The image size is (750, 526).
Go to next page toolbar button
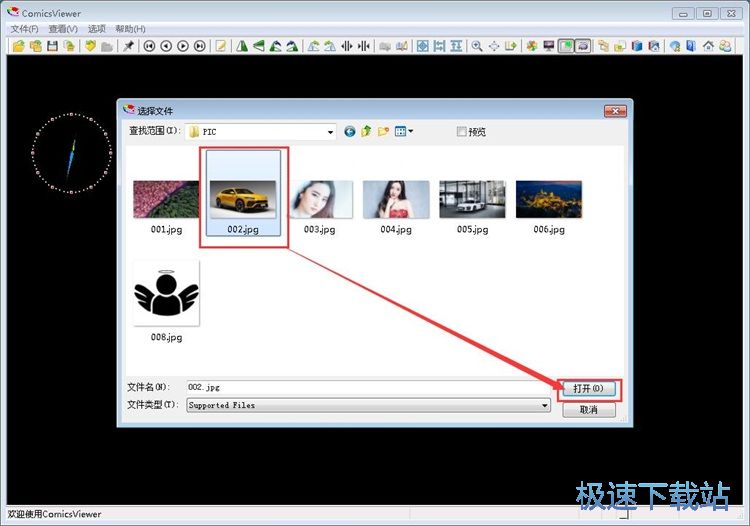coord(183,46)
